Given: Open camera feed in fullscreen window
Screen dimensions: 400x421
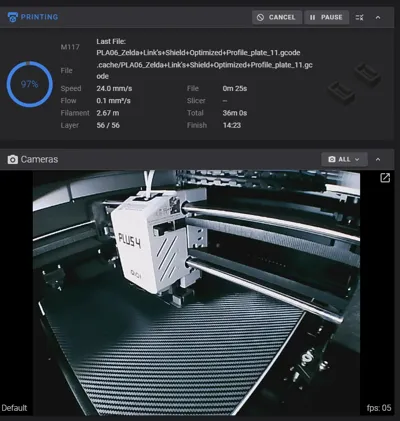Looking at the screenshot, I should pyautogui.click(x=385, y=178).
